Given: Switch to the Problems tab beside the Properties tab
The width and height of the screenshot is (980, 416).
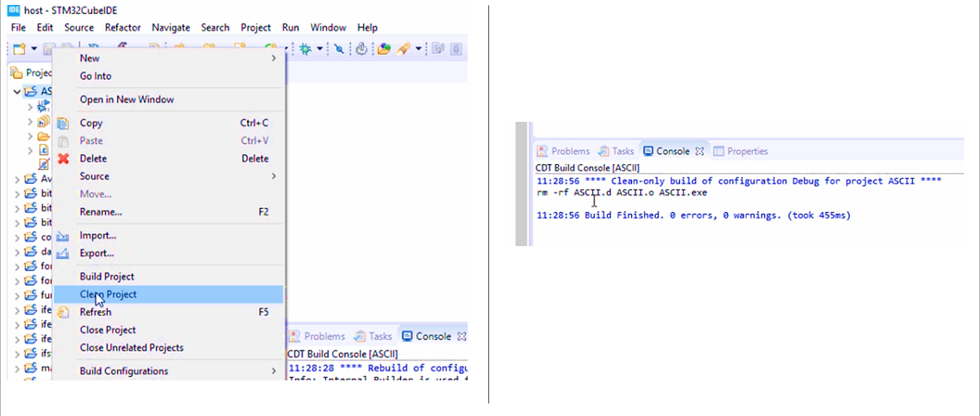Looking at the screenshot, I should tap(564, 151).
